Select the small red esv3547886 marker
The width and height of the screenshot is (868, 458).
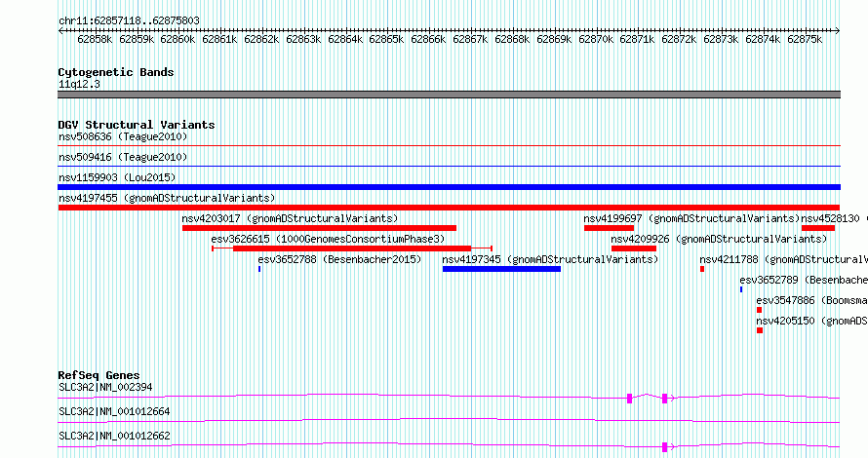pos(760,310)
